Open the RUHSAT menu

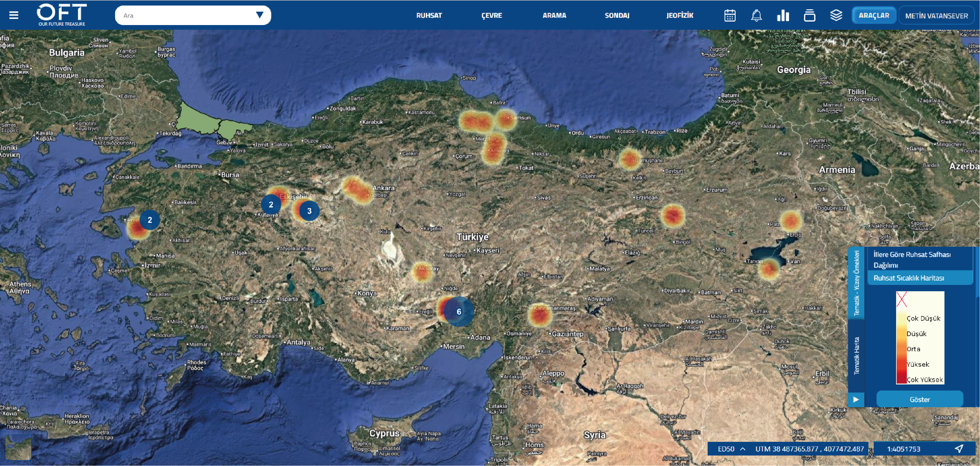pyautogui.click(x=429, y=16)
